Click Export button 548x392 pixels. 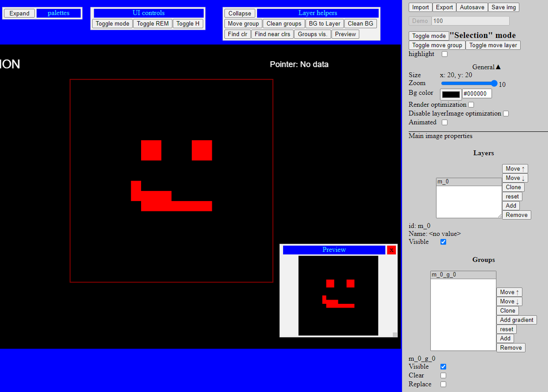[x=444, y=7]
